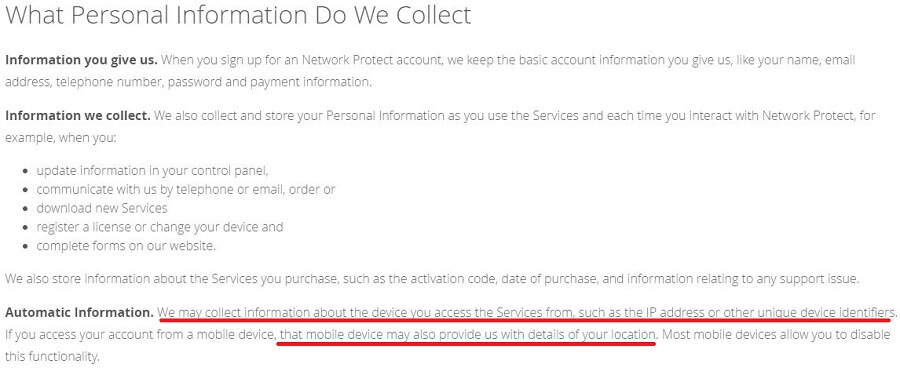Click the bold "Information you give us." label
Viewport: 900px width, 371px height.
point(81,60)
